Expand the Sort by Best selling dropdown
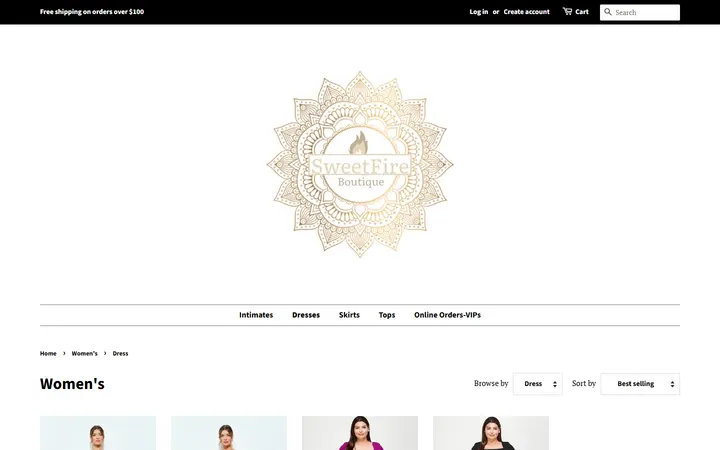The image size is (720, 450). click(640, 384)
